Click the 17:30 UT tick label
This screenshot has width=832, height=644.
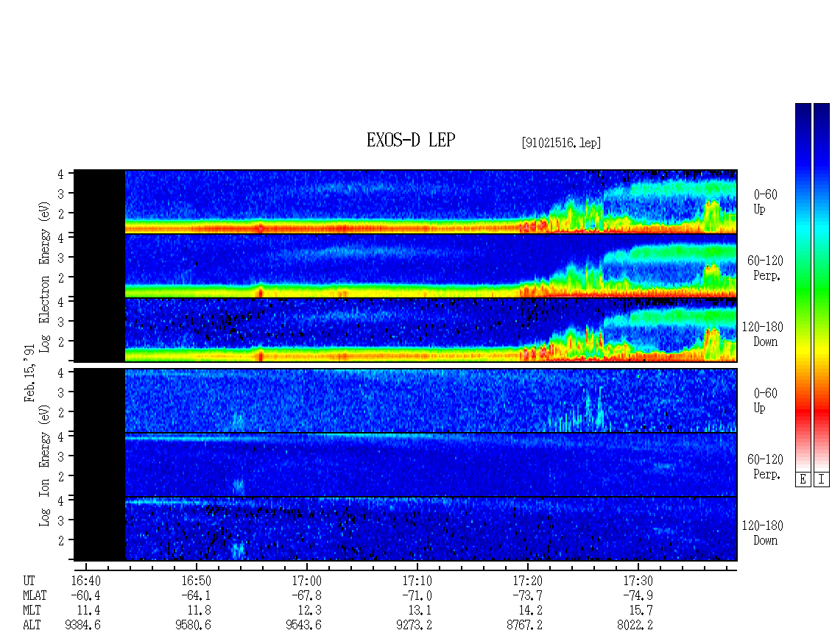click(x=638, y=581)
